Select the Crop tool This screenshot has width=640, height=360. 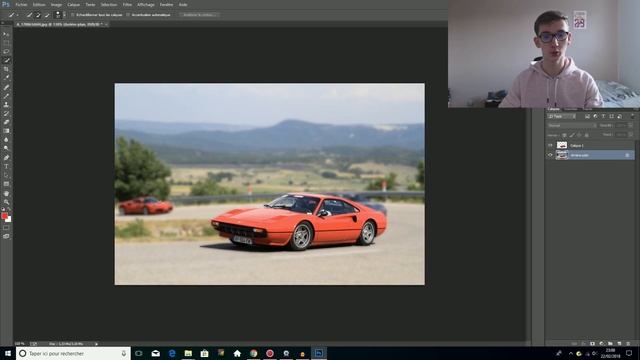6,69
